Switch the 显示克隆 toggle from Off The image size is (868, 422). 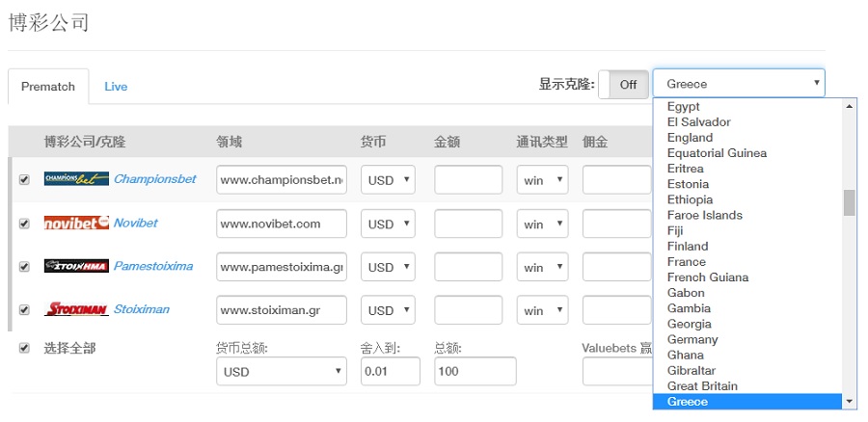coord(623,85)
